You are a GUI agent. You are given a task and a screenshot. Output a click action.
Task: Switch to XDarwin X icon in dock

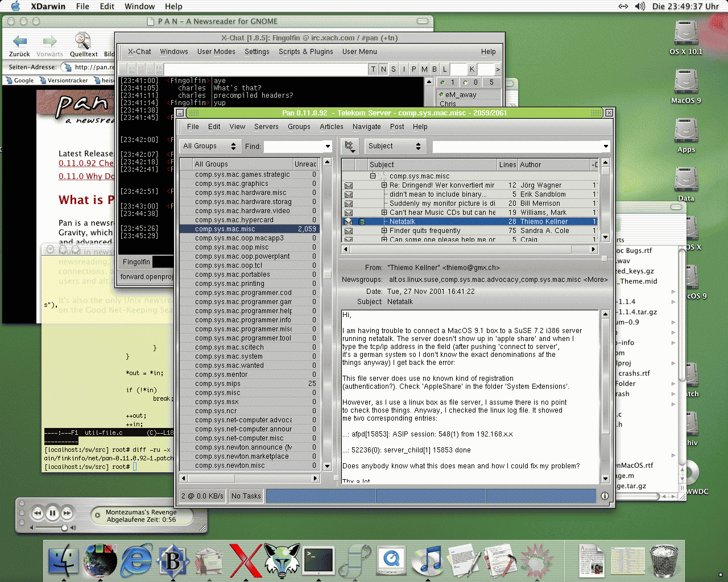pos(245,560)
